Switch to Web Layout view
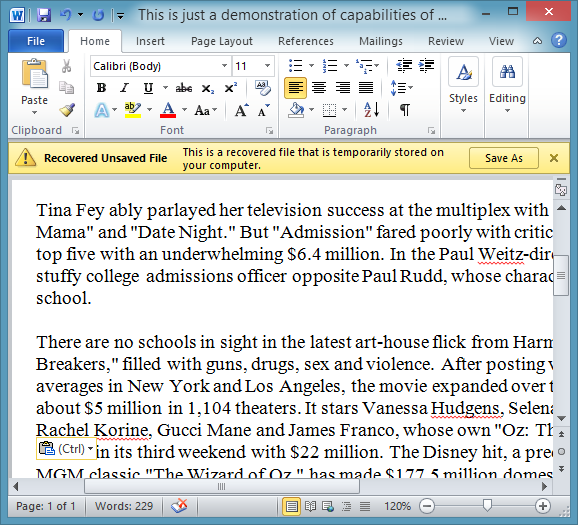This screenshot has width=578, height=525. pos(328,506)
